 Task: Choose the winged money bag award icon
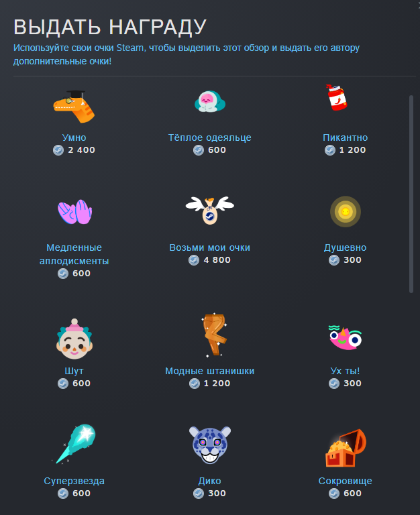(x=210, y=211)
